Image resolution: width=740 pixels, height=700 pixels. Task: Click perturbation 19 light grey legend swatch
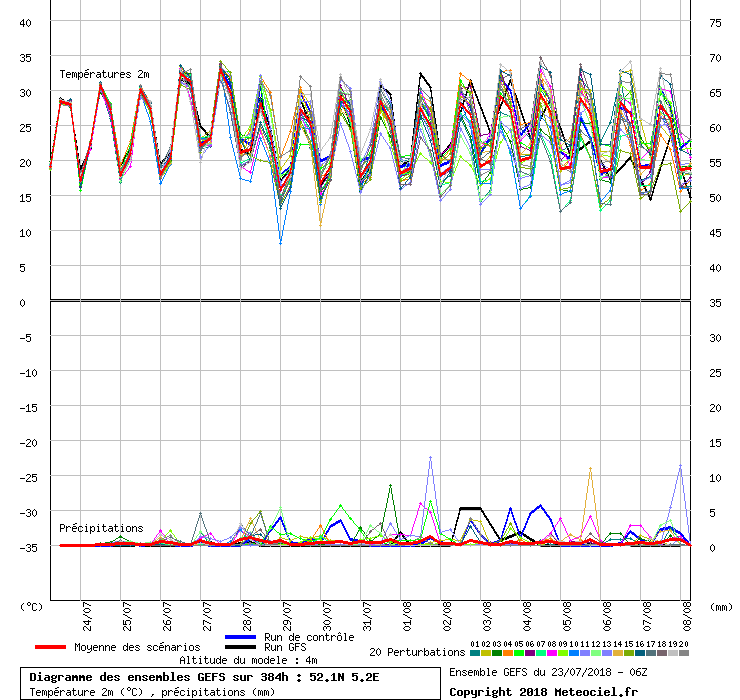[673, 653]
